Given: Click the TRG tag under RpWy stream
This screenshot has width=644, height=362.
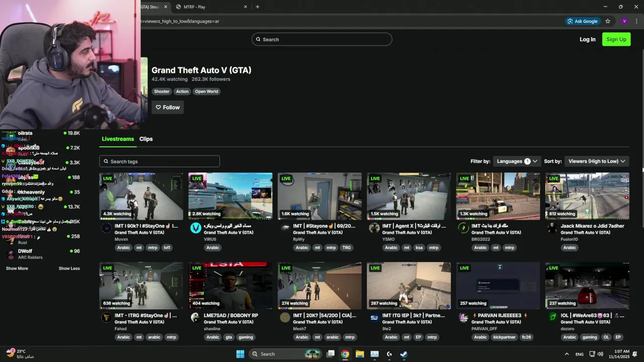Looking at the screenshot, I should 346,247.
